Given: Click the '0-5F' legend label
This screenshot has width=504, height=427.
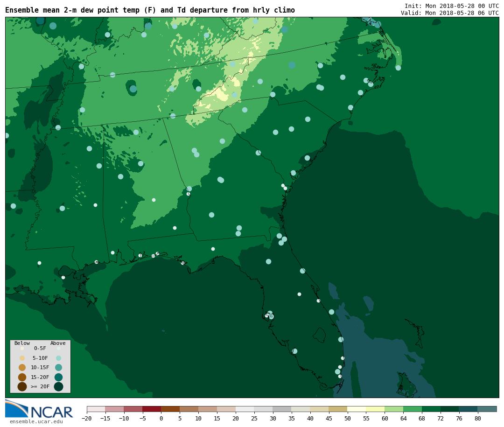Looking at the screenshot, I should [40, 348].
